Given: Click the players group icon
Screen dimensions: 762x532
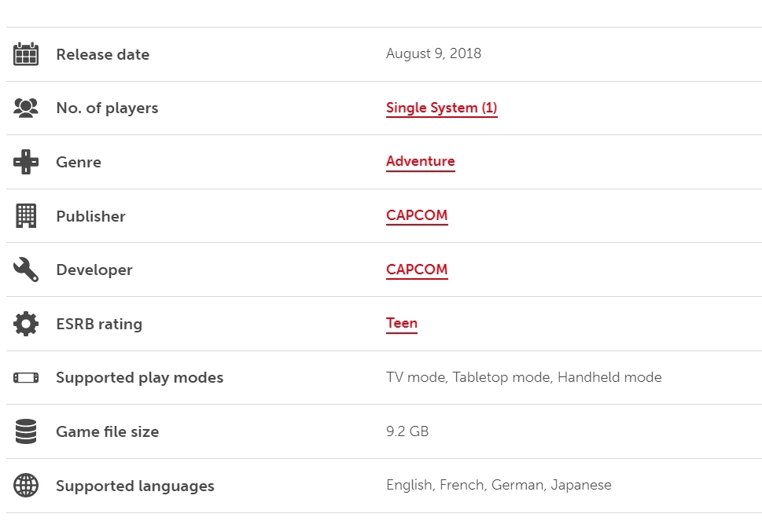Looking at the screenshot, I should tap(26, 108).
